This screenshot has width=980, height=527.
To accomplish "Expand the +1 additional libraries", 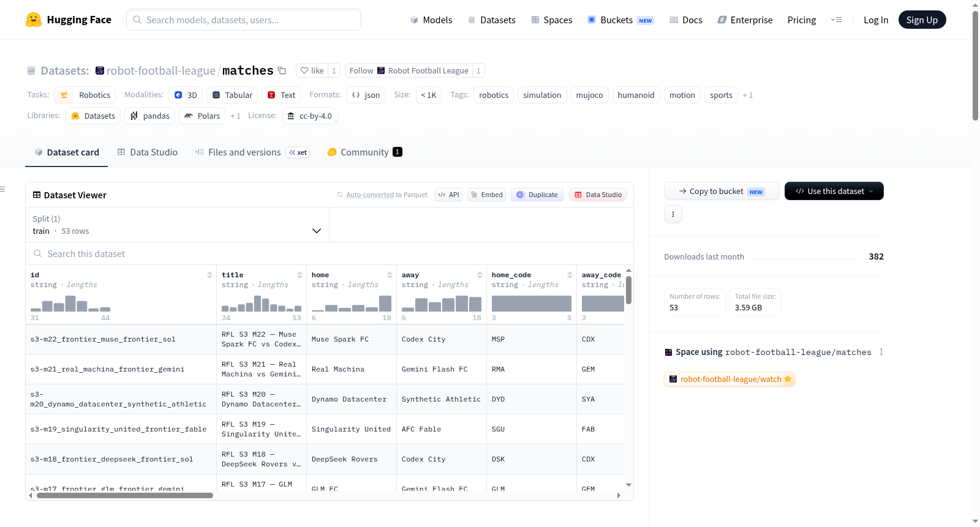I will click(x=235, y=116).
